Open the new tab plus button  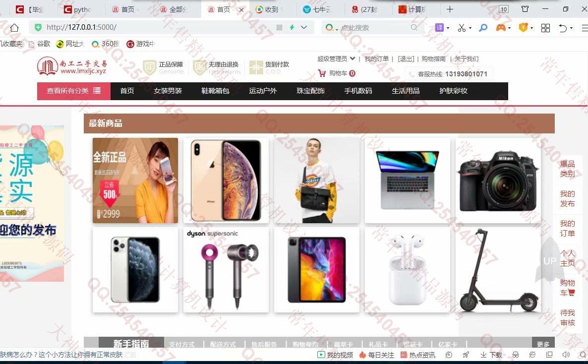pyautogui.click(x=450, y=9)
